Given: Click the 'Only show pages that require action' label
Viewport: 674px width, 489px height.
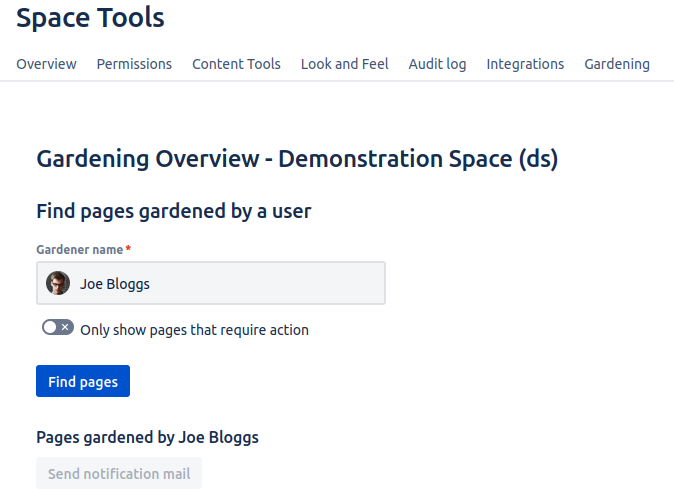Looking at the screenshot, I should [x=194, y=330].
